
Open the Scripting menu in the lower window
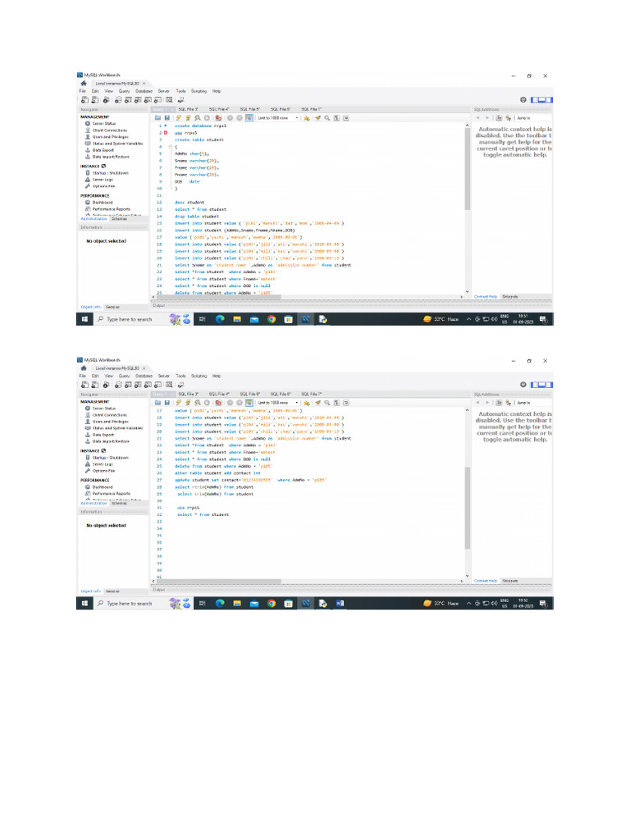(x=199, y=376)
